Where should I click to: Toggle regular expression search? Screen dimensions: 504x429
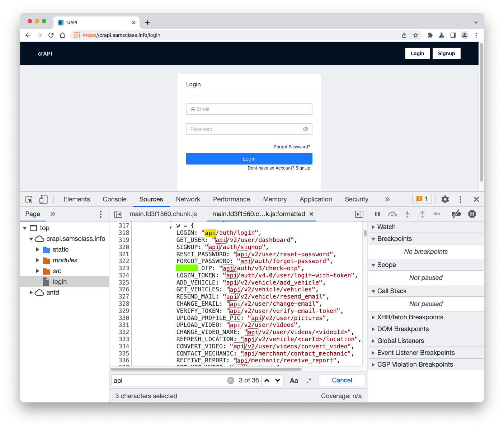309,380
